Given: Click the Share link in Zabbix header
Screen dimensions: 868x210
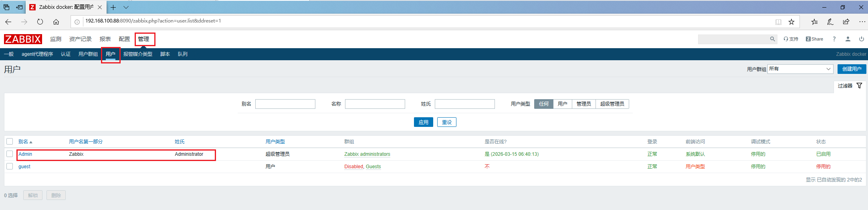Looking at the screenshot, I should (x=814, y=39).
